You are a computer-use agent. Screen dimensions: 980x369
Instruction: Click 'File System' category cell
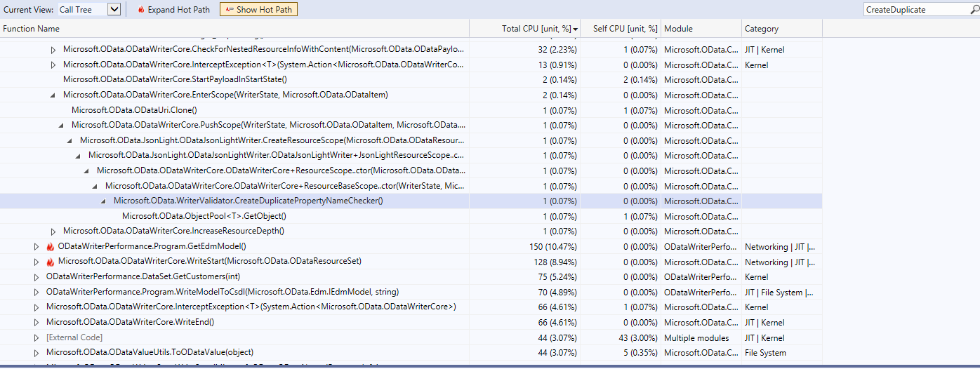(765, 353)
